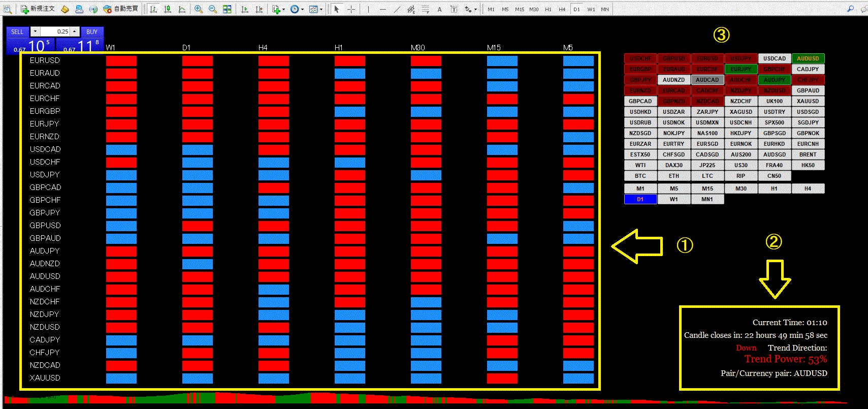Click the New Order (新規注文) toolbar button

click(x=38, y=9)
